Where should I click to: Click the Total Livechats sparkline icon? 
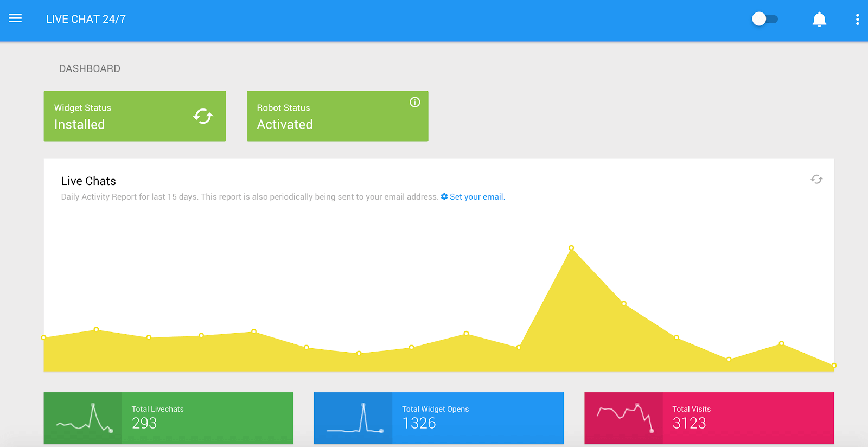click(x=83, y=418)
